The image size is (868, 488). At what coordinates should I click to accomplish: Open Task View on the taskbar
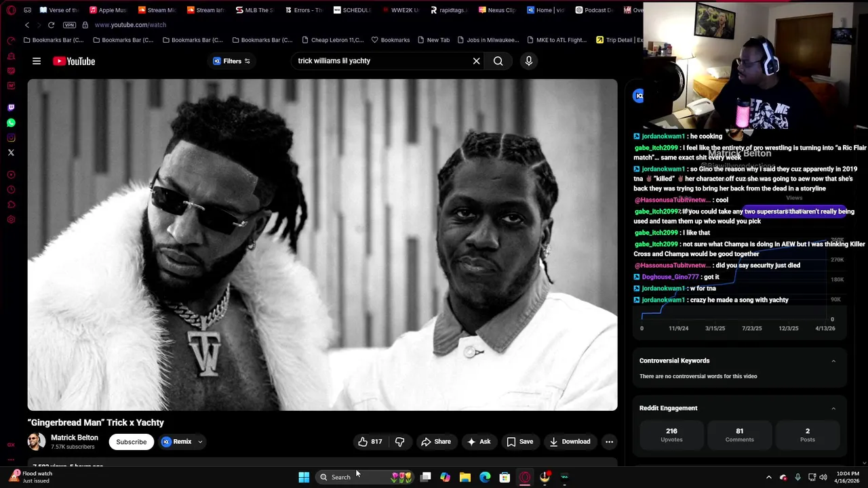425,477
